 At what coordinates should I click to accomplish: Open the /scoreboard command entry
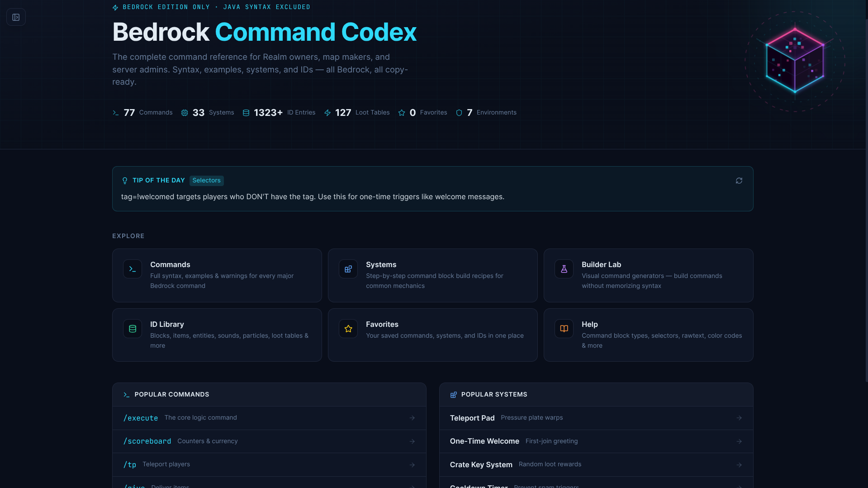pyautogui.click(x=269, y=441)
